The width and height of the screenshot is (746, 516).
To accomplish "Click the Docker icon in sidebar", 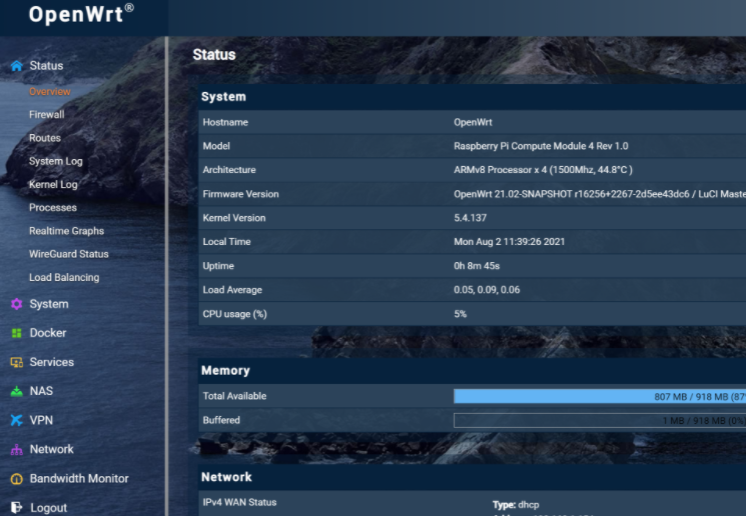I will (x=16, y=333).
